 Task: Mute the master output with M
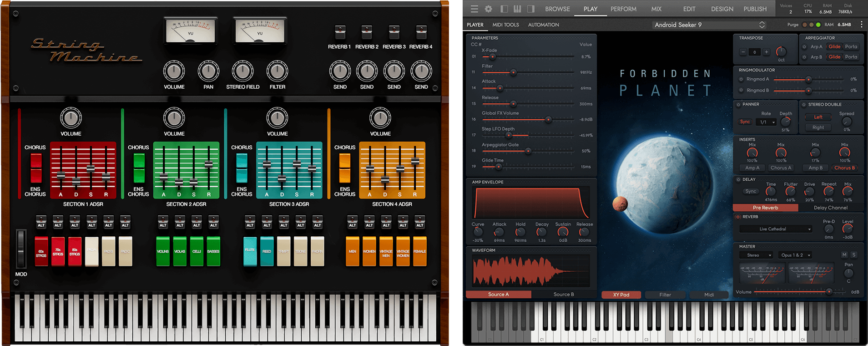tap(844, 255)
